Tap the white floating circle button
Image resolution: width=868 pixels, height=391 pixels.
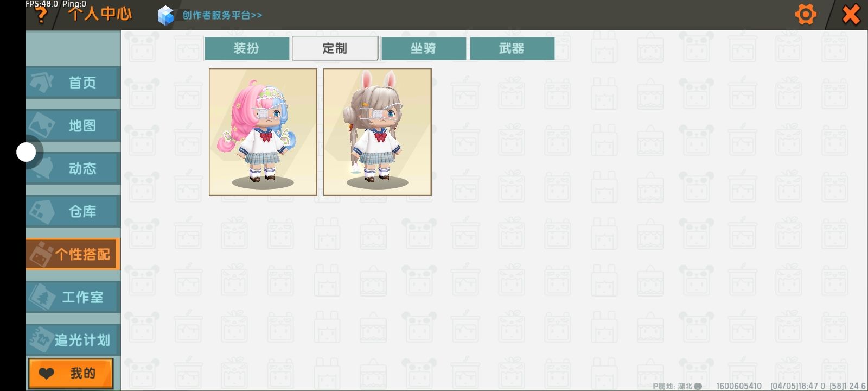click(x=26, y=153)
